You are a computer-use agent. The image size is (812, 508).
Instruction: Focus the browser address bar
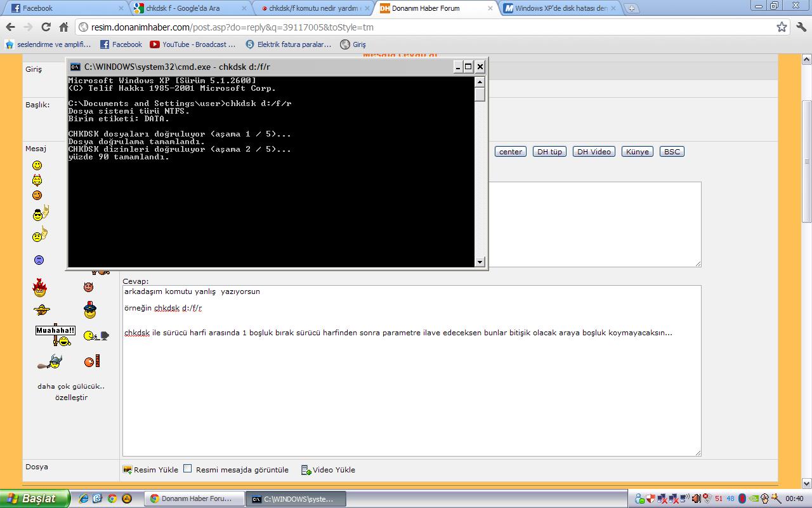(431, 27)
